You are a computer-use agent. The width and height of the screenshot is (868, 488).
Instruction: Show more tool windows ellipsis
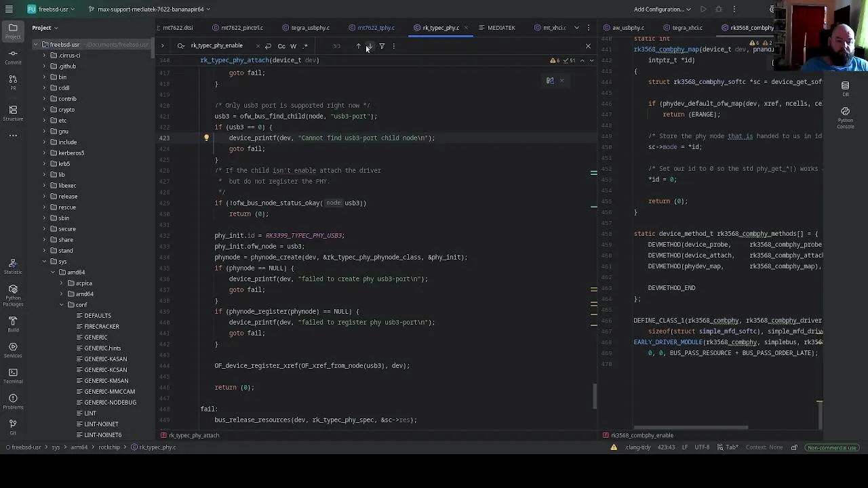pyautogui.click(x=13, y=136)
